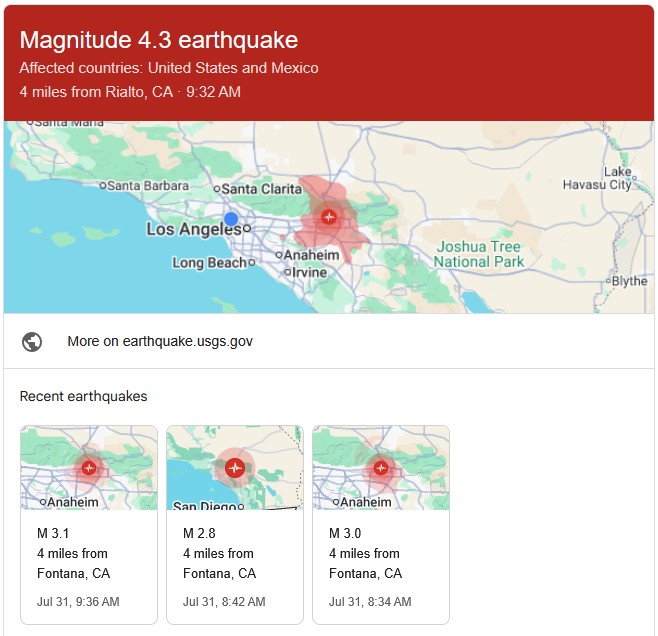The width and height of the screenshot is (658, 636).
Task: Click epicenter icon on M 3.1 card map
Action: coord(89,467)
